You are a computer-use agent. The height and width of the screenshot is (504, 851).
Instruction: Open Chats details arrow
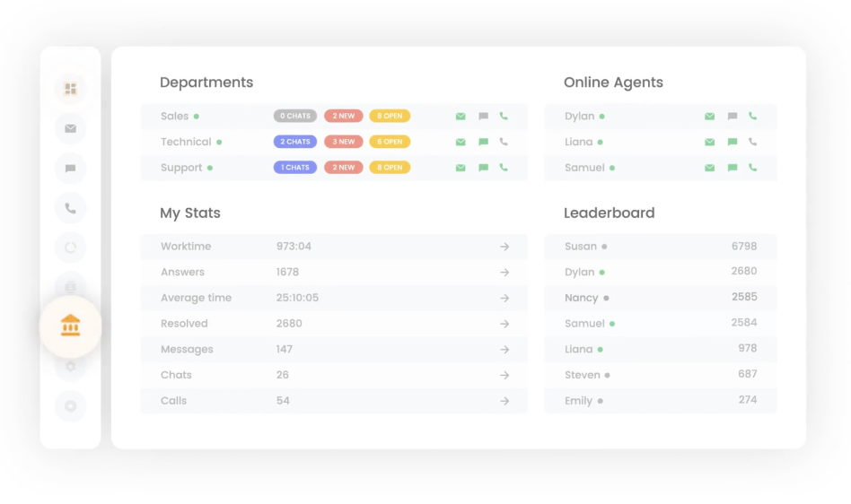(x=504, y=375)
